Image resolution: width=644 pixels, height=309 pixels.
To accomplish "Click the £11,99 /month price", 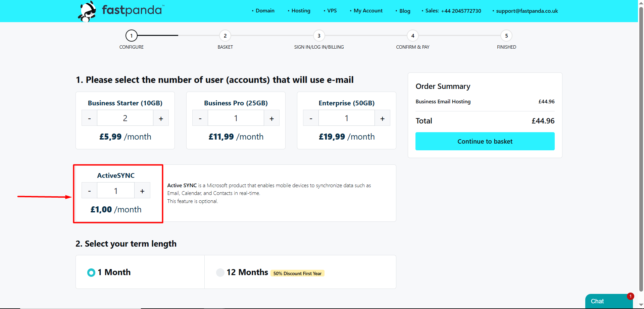I will 236,137.
